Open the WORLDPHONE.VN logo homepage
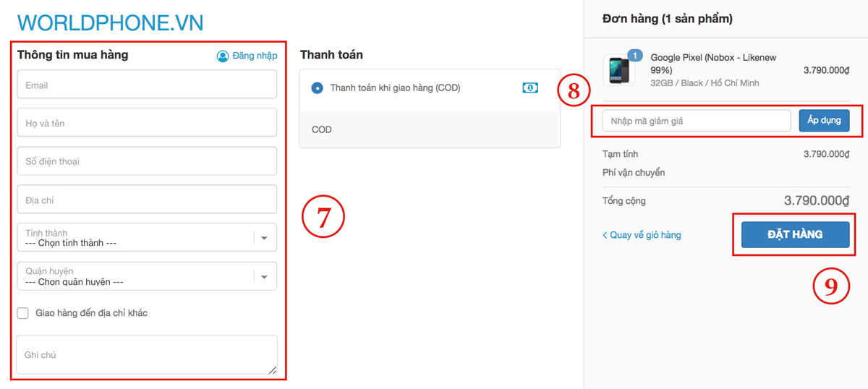Viewport: 868px width, 389px height. [111, 22]
